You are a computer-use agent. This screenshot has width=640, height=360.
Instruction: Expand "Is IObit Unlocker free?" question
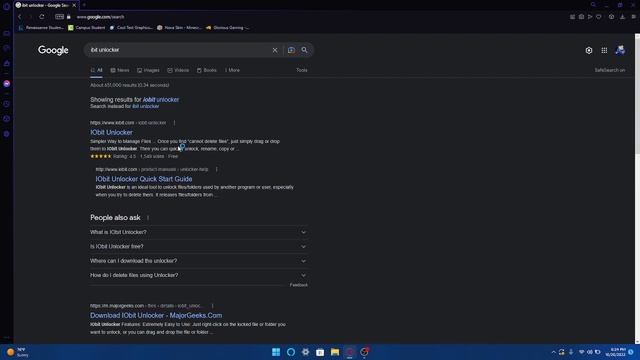(x=199, y=247)
